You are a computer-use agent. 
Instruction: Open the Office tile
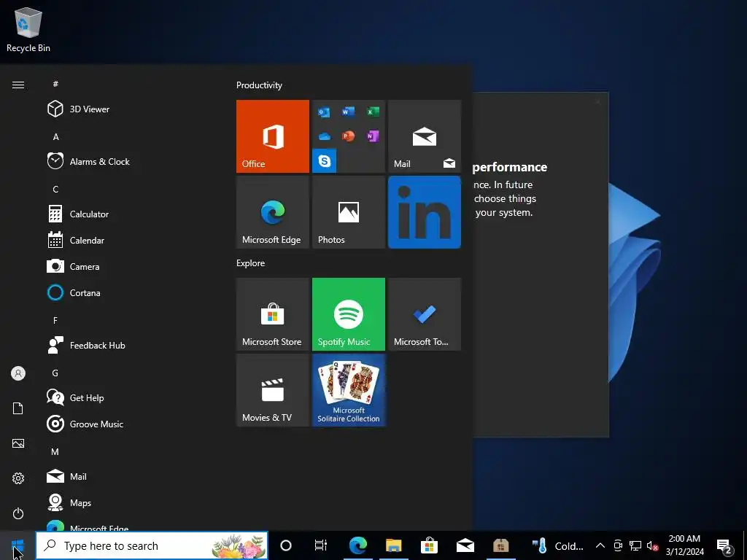click(x=273, y=136)
